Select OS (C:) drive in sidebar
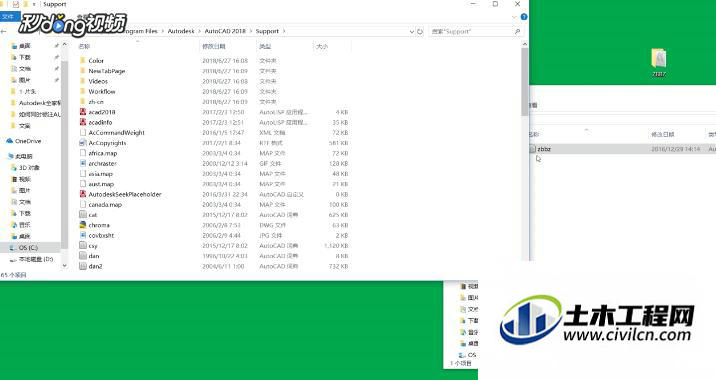 (x=30, y=248)
